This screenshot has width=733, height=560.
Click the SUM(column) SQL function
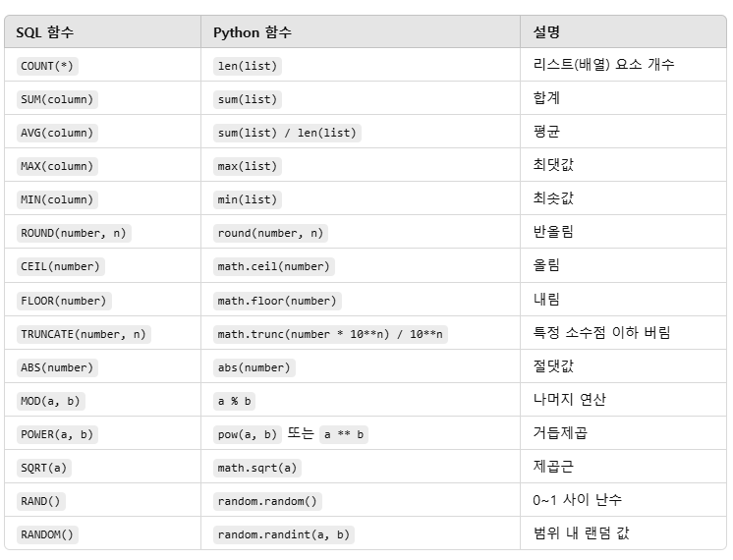pos(57,99)
